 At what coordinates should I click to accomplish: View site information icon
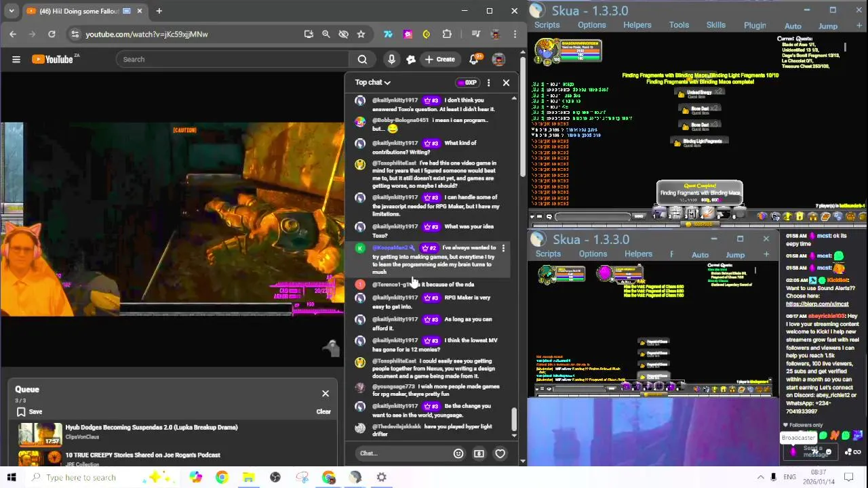[x=75, y=34]
